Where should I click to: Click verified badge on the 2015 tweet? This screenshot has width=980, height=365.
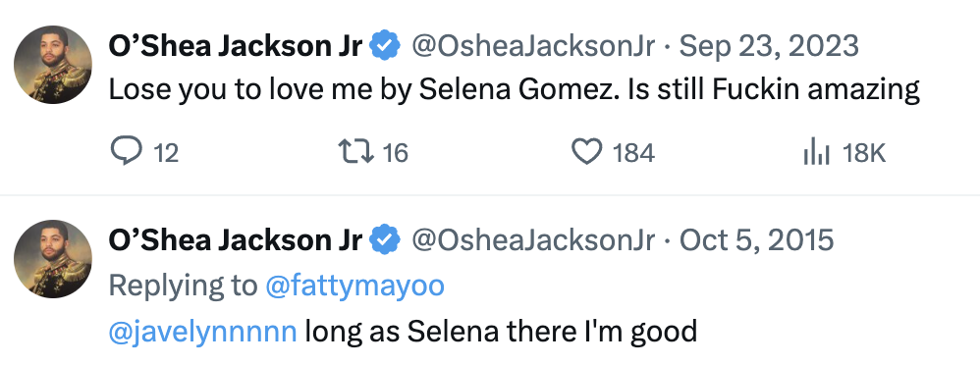[x=386, y=240]
